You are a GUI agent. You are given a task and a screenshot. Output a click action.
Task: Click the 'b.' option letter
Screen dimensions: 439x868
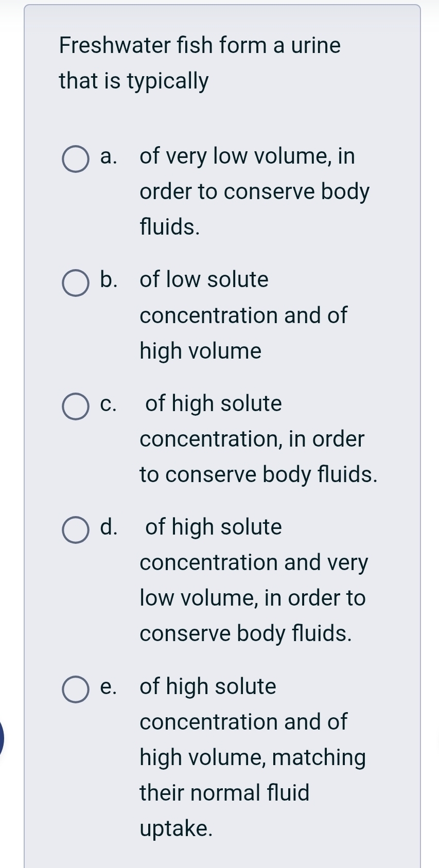109,280
